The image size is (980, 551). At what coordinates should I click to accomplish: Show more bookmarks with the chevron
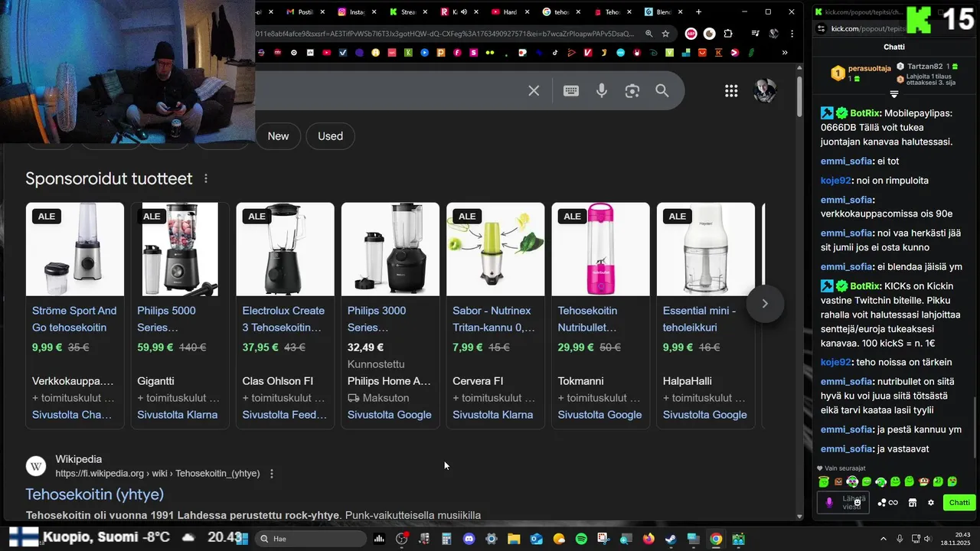point(785,53)
